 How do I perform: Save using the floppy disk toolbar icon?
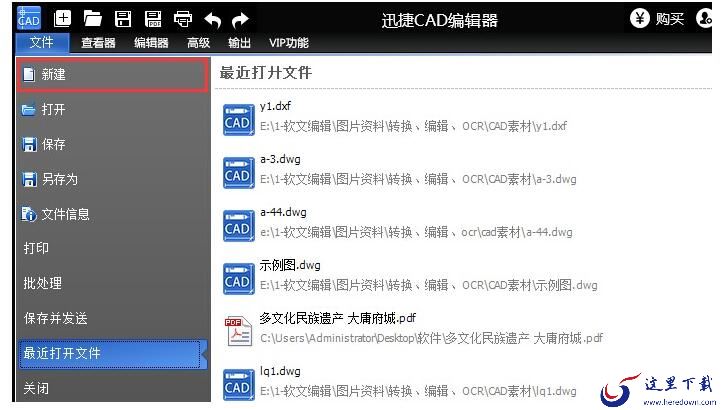[123, 19]
